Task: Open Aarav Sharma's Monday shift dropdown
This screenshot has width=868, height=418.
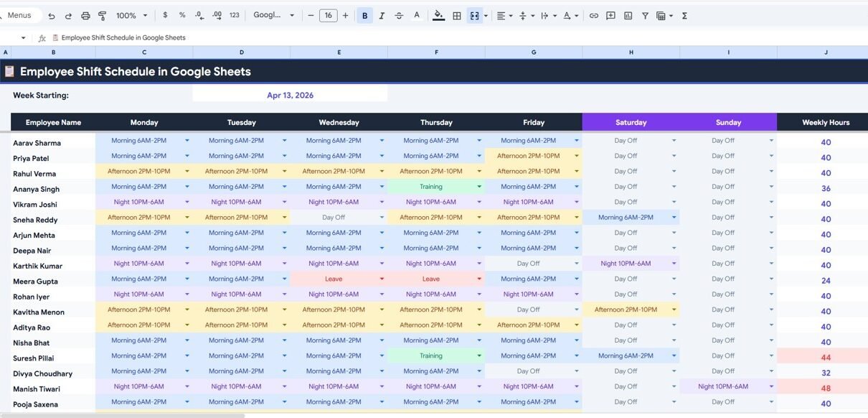Action: [x=187, y=141]
